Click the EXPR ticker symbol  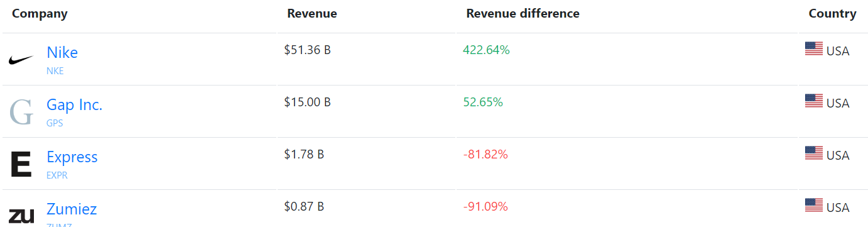(x=57, y=175)
